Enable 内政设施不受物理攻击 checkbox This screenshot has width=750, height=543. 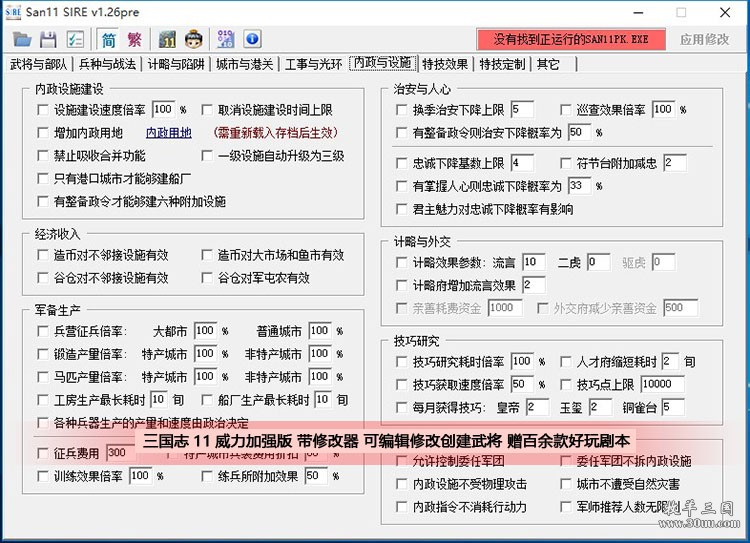[402, 484]
